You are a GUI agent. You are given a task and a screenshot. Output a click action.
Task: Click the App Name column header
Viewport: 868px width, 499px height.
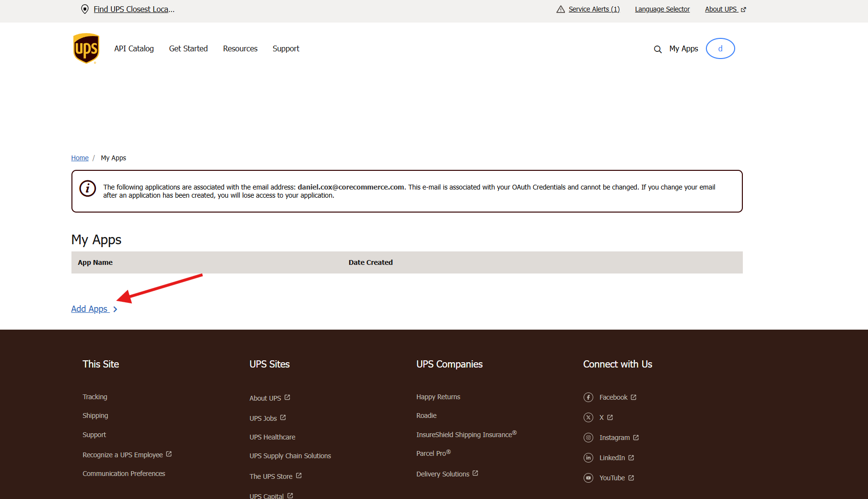click(95, 262)
